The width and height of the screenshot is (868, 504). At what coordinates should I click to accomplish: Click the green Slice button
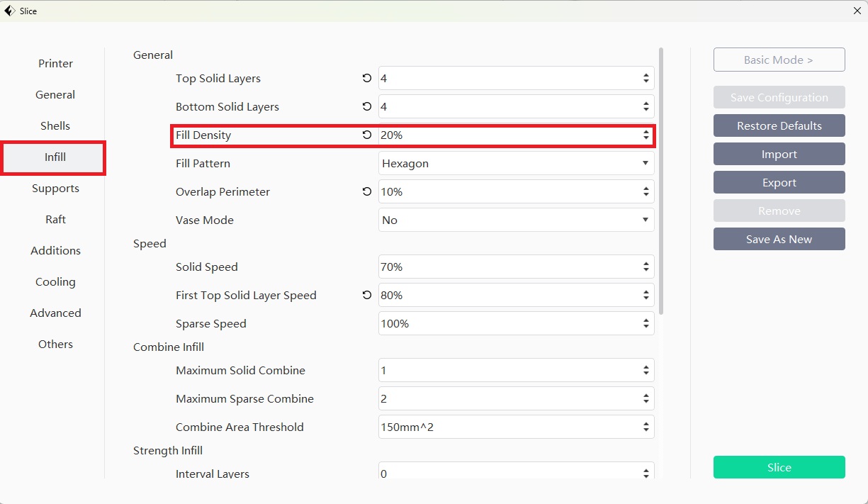click(x=779, y=468)
